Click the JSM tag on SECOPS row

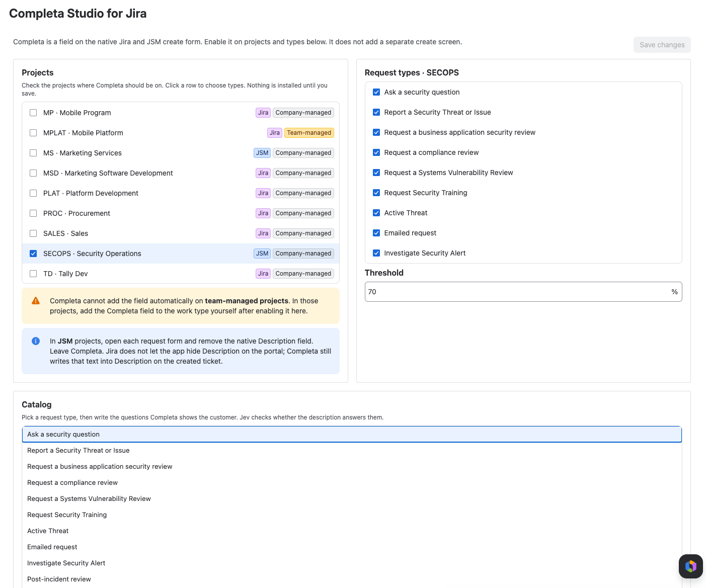click(262, 254)
